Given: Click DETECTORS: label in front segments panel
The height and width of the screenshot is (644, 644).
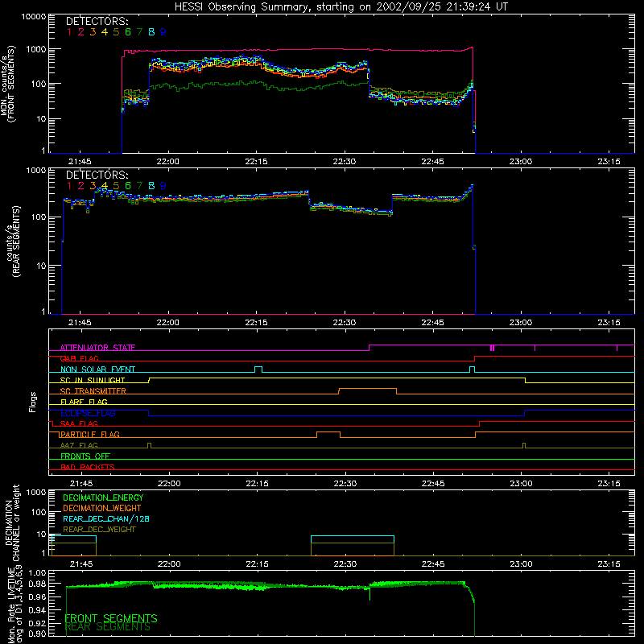Looking at the screenshot, I should coord(97,21).
